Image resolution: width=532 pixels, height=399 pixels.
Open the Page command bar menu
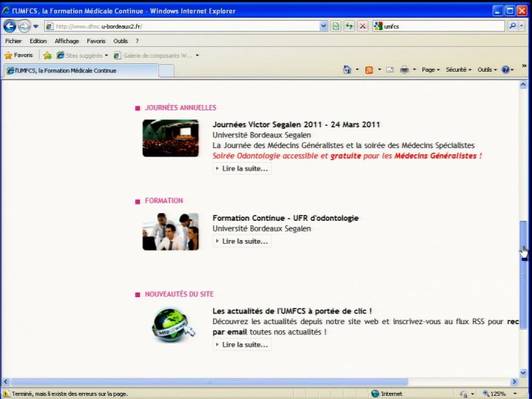coord(431,69)
